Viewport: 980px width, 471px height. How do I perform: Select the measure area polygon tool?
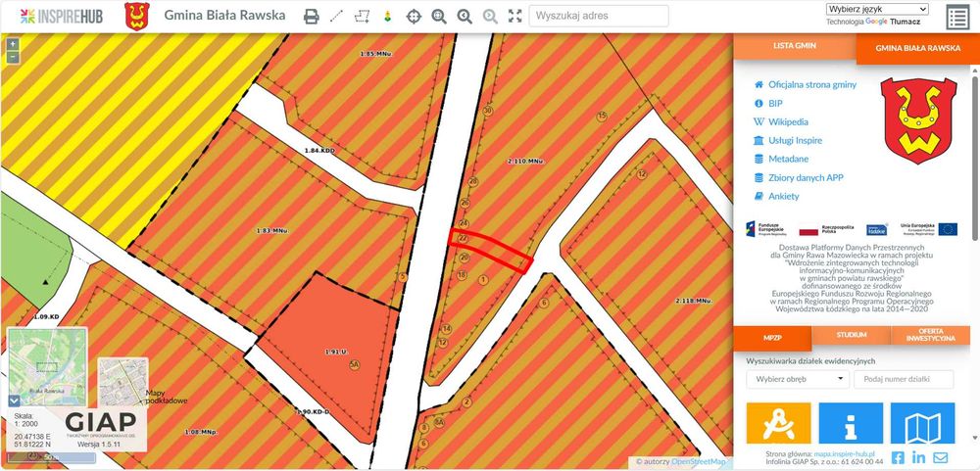pos(362,17)
